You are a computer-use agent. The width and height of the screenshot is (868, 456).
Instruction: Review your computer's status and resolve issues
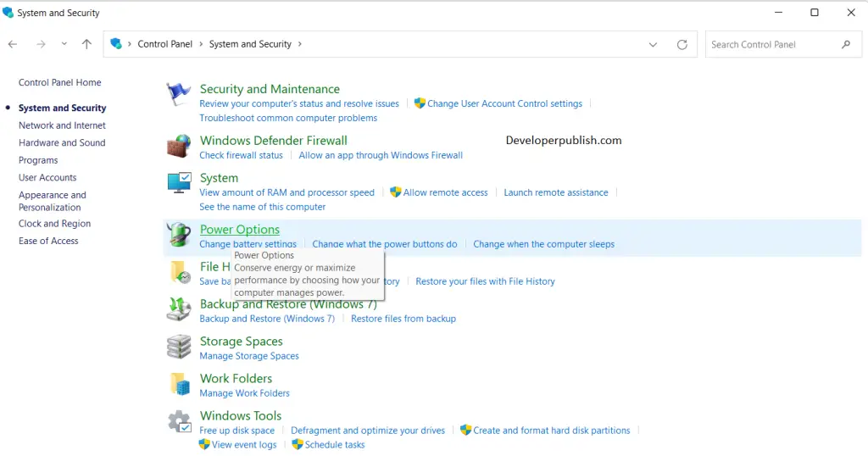(x=299, y=103)
